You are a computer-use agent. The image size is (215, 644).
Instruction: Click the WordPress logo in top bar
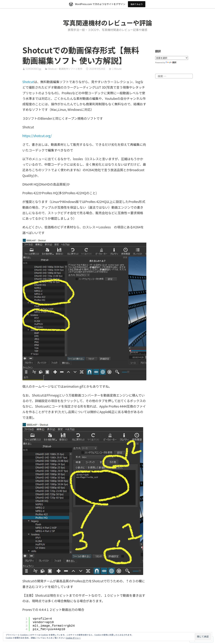click(71, 4)
